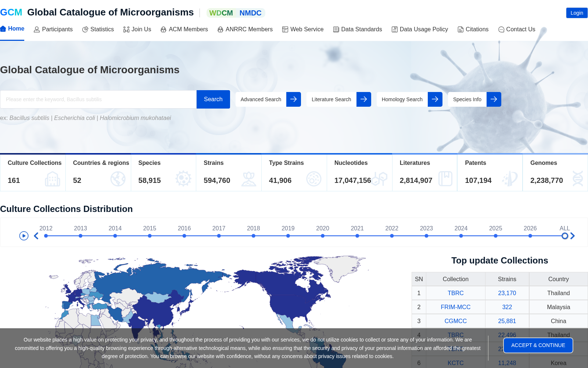This screenshot has width=588, height=368.
Task: Open the Join Us menu item
Action: point(137,29)
